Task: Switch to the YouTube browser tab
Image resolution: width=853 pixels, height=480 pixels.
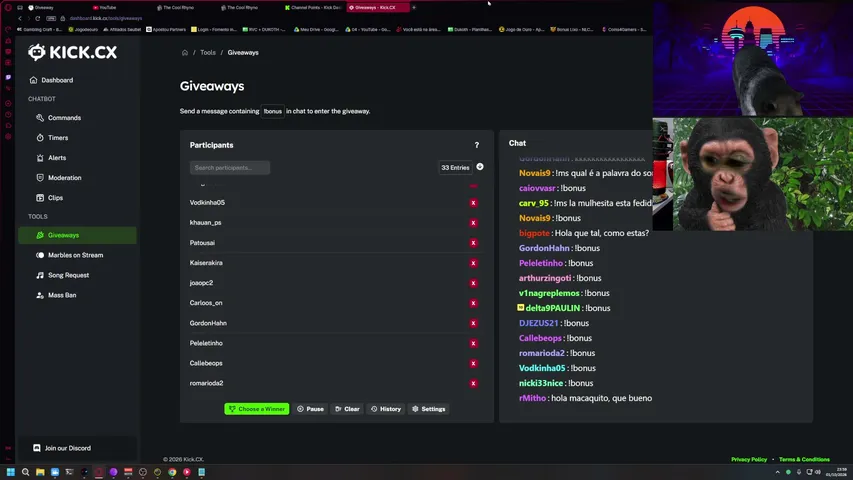Action: tap(108, 8)
